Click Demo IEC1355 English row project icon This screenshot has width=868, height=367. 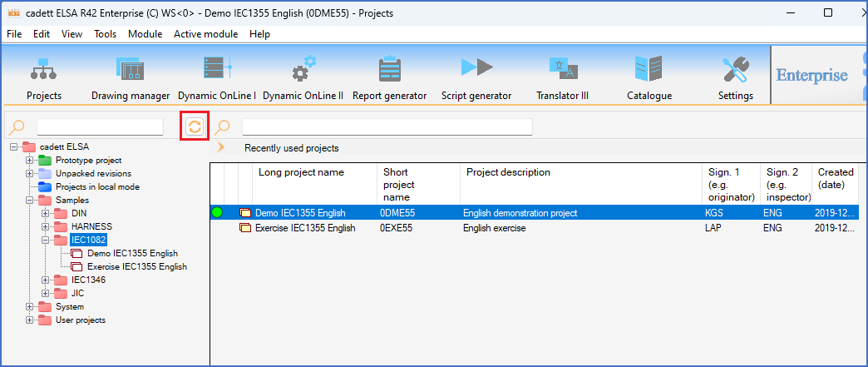pos(244,212)
